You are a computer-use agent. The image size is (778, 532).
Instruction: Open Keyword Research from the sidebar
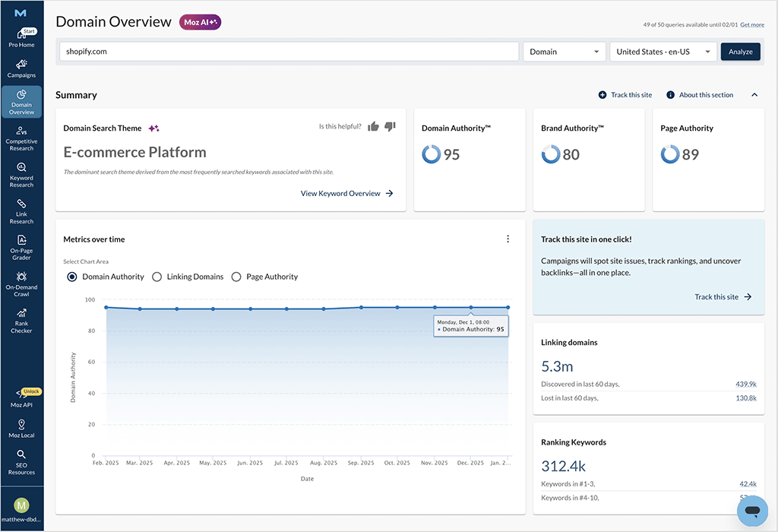click(x=22, y=173)
